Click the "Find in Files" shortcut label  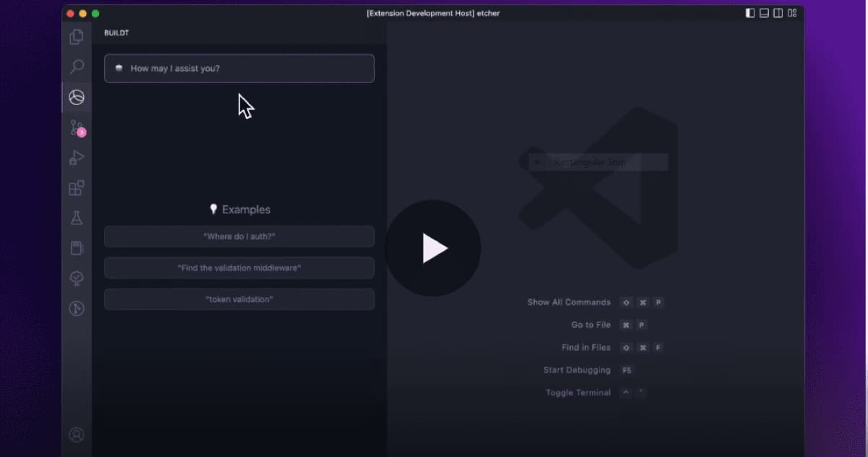(x=586, y=348)
